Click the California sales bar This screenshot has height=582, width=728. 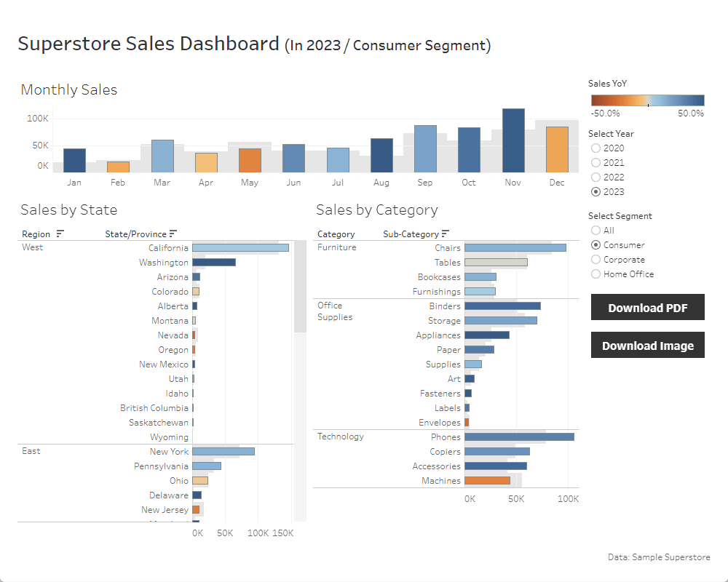point(240,248)
